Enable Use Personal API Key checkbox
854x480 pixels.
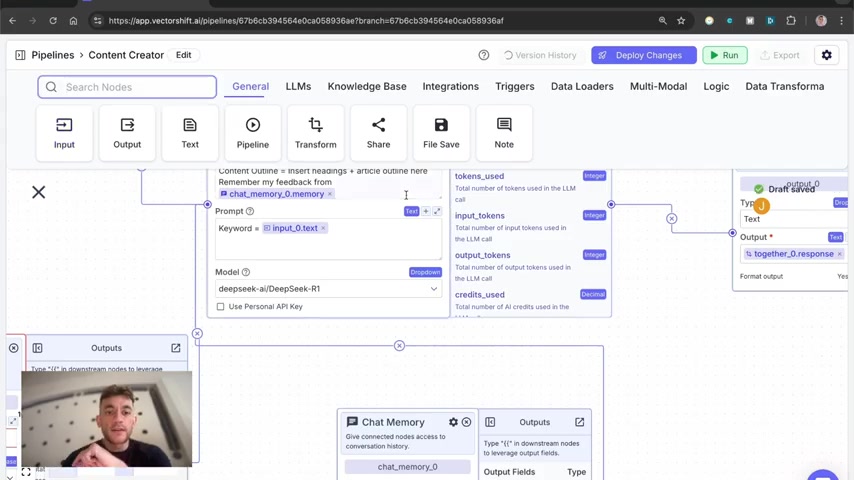pos(221,307)
